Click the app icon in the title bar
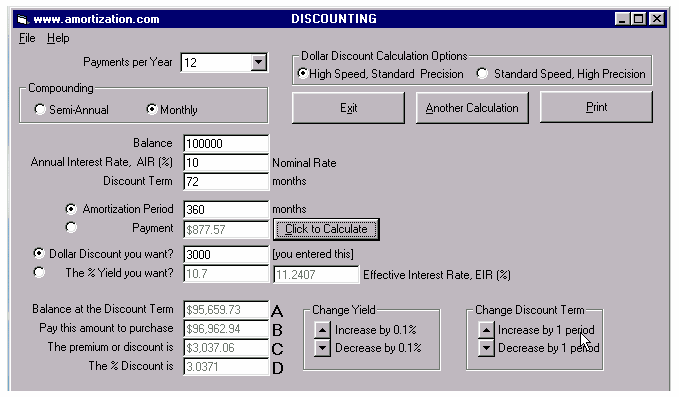 [x=23, y=19]
